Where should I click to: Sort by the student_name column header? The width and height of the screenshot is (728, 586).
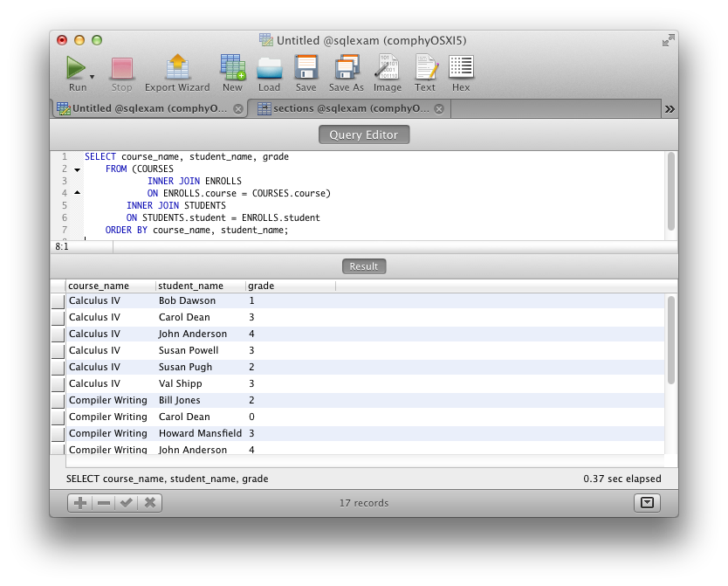point(201,286)
